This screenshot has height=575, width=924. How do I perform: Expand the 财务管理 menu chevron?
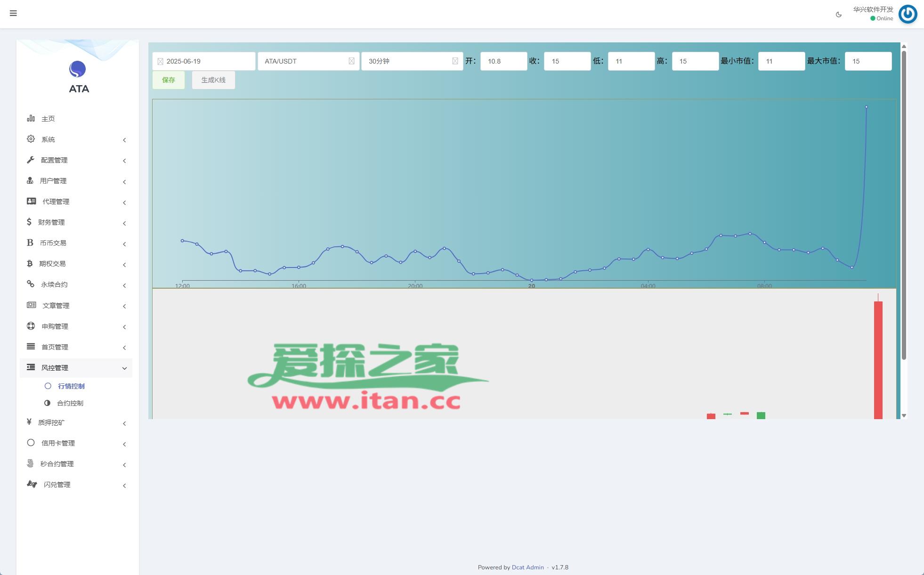click(x=124, y=223)
